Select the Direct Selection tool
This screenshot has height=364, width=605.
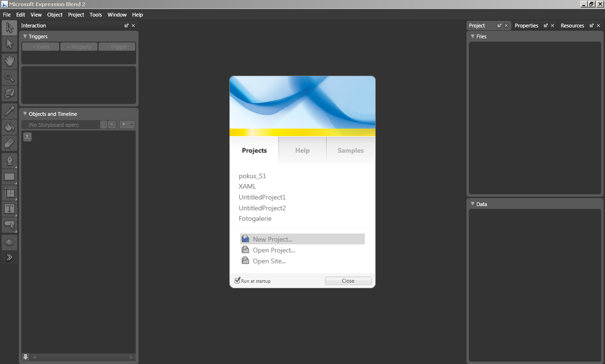[9, 44]
